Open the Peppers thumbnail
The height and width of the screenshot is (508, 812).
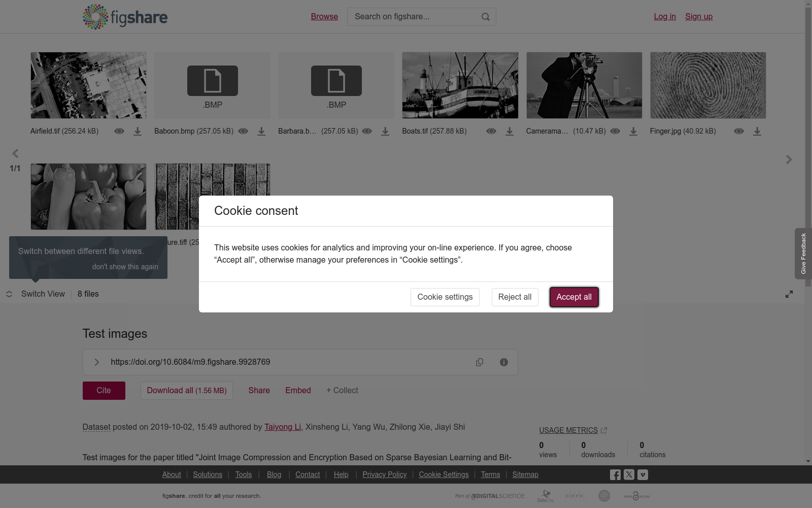pos(88,197)
